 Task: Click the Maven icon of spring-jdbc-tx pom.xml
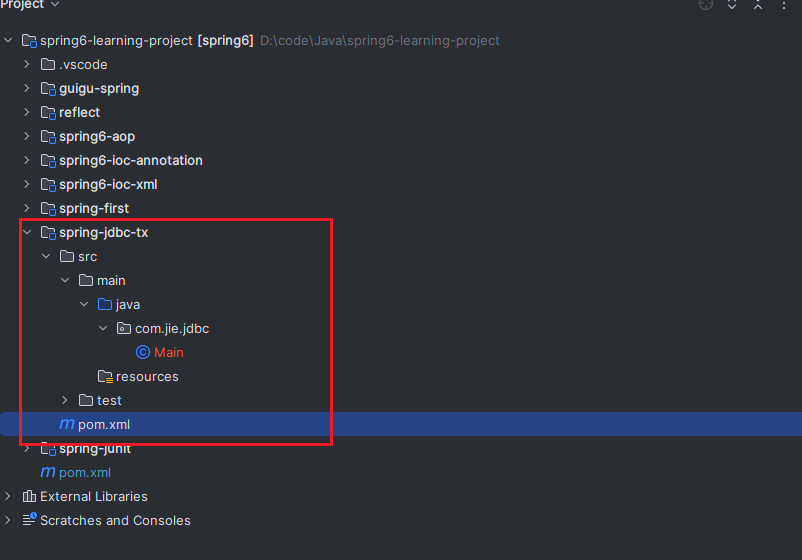coord(67,424)
